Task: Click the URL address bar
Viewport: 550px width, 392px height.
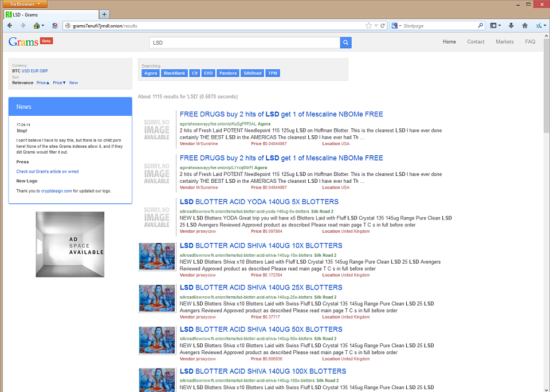Action: click(218, 26)
